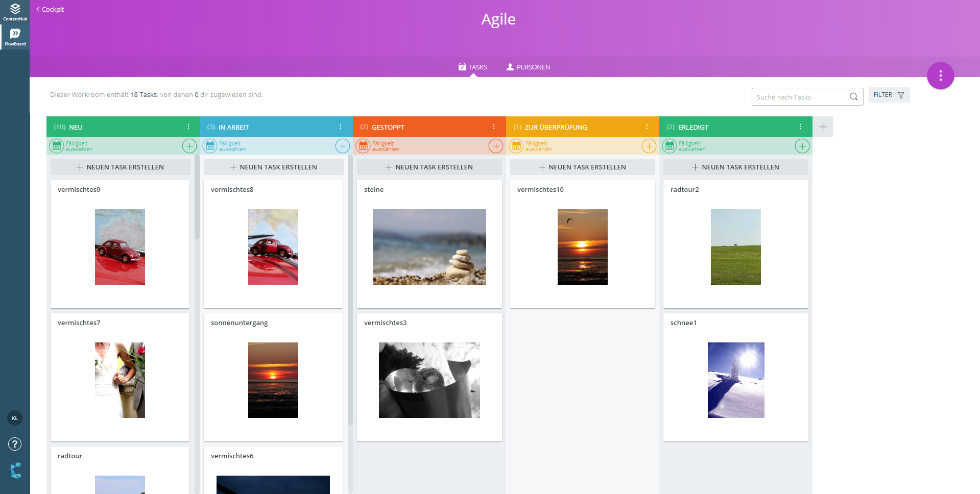
Task: Switch to the Personen tab
Action: point(528,67)
